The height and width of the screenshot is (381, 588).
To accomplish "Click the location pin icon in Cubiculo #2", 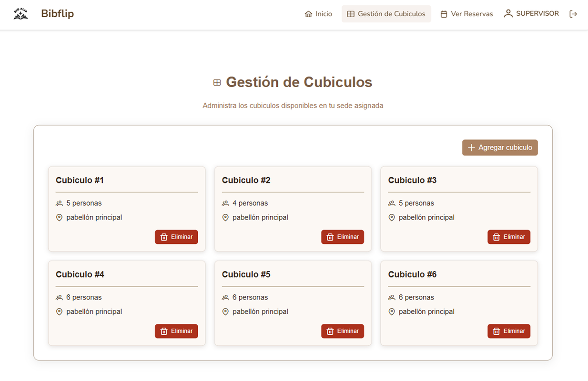I will coord(225,218).
